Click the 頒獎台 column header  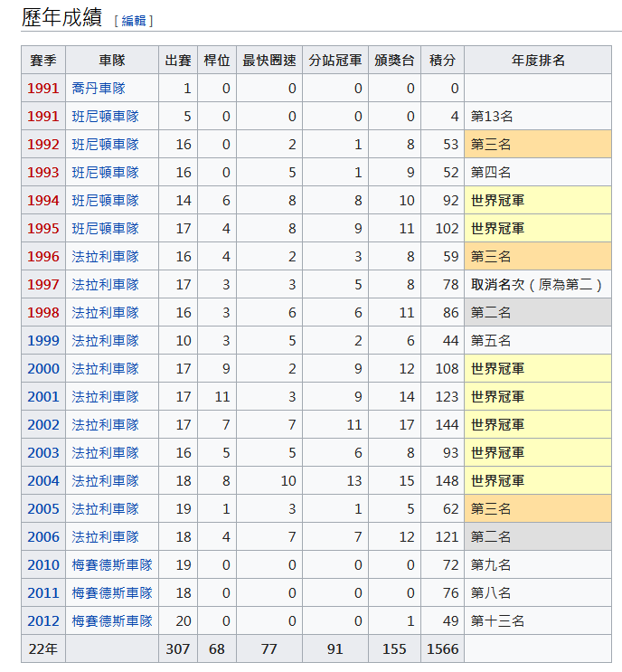pos(394,60)
